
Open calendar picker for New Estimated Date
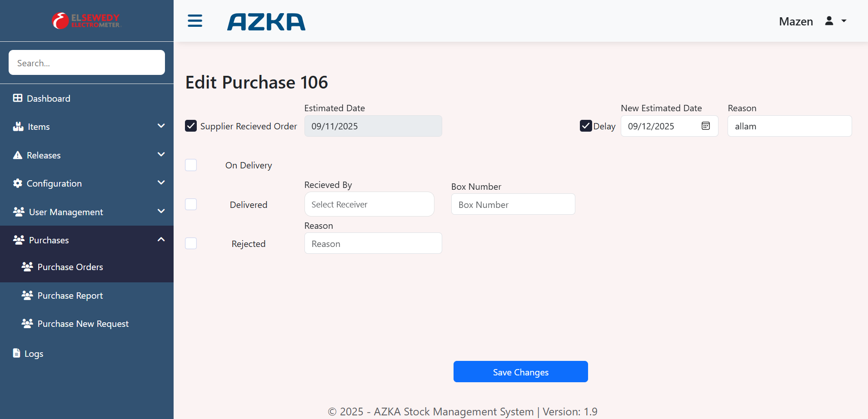click(705, 126)
